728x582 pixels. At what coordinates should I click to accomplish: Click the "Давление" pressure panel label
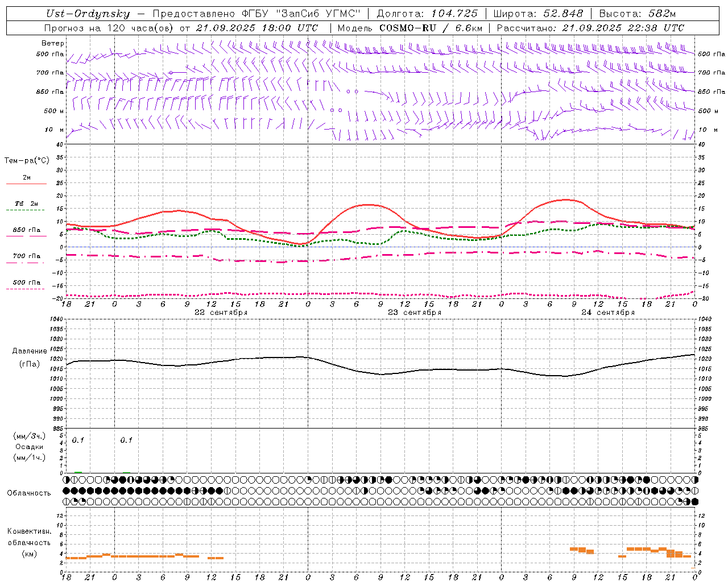click(x=30, y=351)
